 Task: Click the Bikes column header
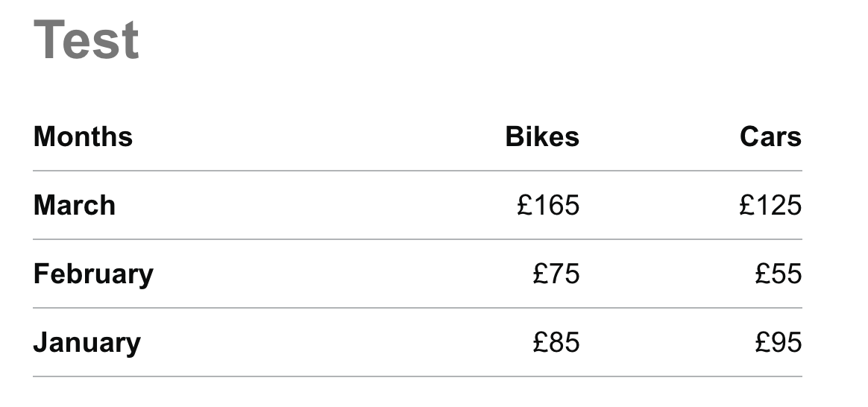pyautogui.click(x=542, y=137)
